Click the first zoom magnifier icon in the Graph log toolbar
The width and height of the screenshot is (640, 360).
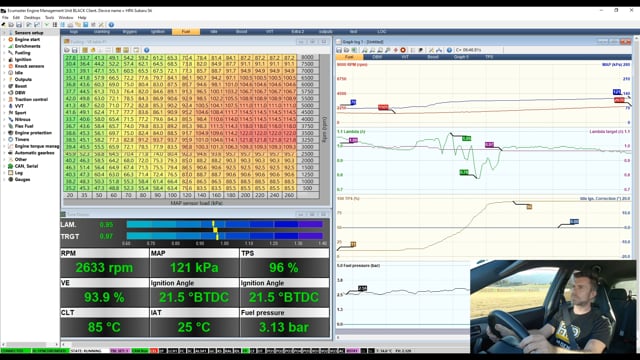click(364, 50)
